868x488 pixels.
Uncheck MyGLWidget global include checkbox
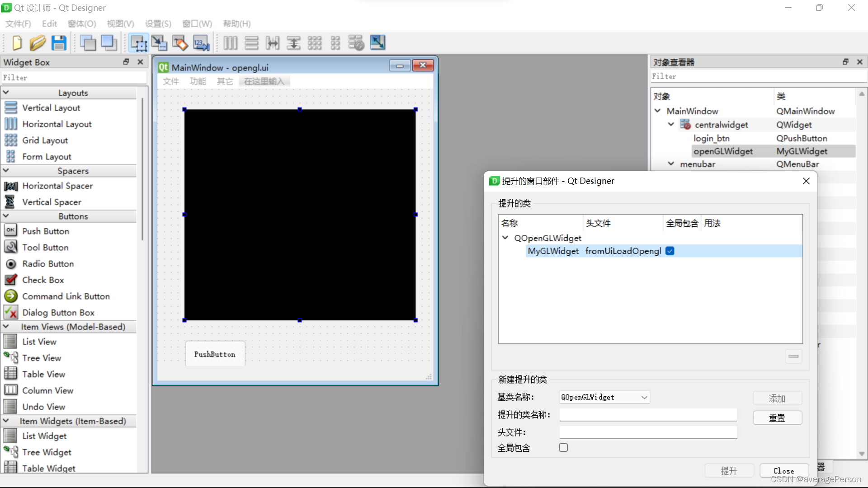pyautogui.click(x=670, y=251)
